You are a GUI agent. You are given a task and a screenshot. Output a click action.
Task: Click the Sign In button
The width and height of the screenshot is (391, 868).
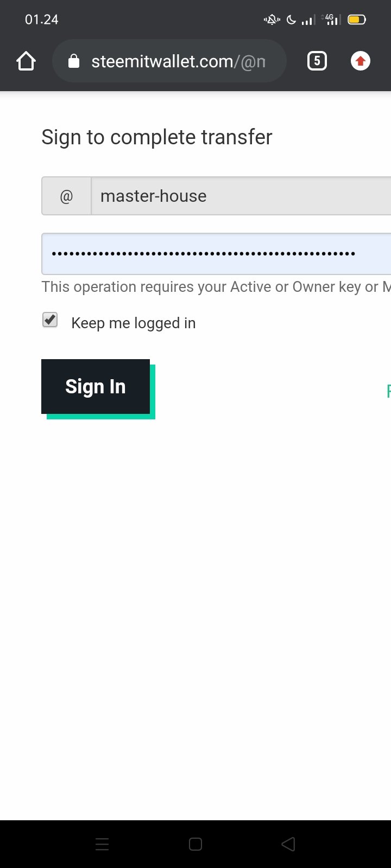pyautogui.click(x=96, y=387)
